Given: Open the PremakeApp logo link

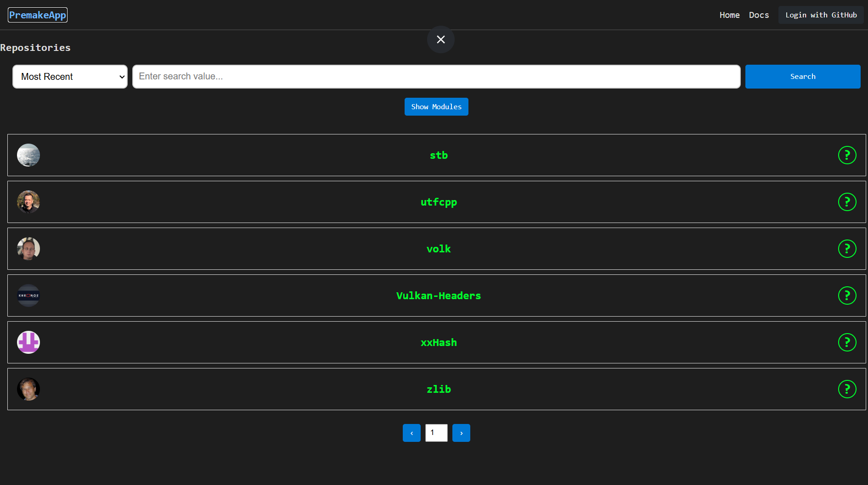Looking at the screenshot, I should pos(38,15).
